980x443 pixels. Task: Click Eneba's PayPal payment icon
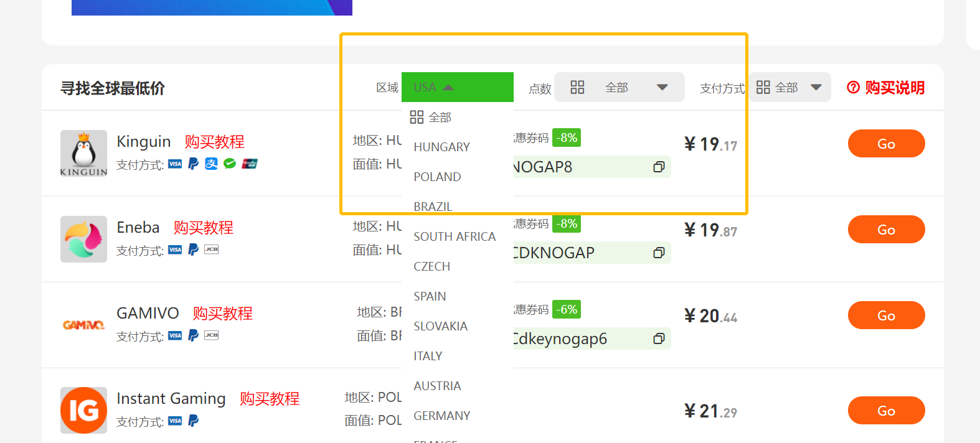194,249
